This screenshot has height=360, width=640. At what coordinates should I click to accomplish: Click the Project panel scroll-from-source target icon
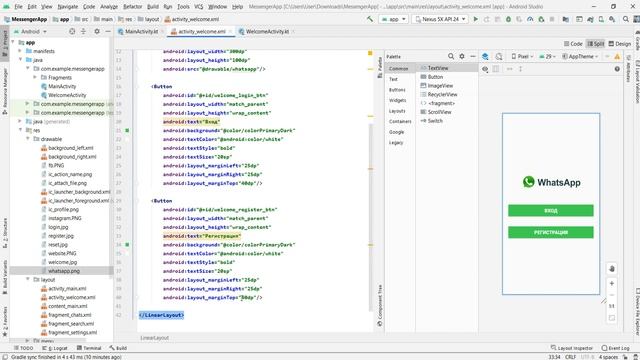point(72,31)
